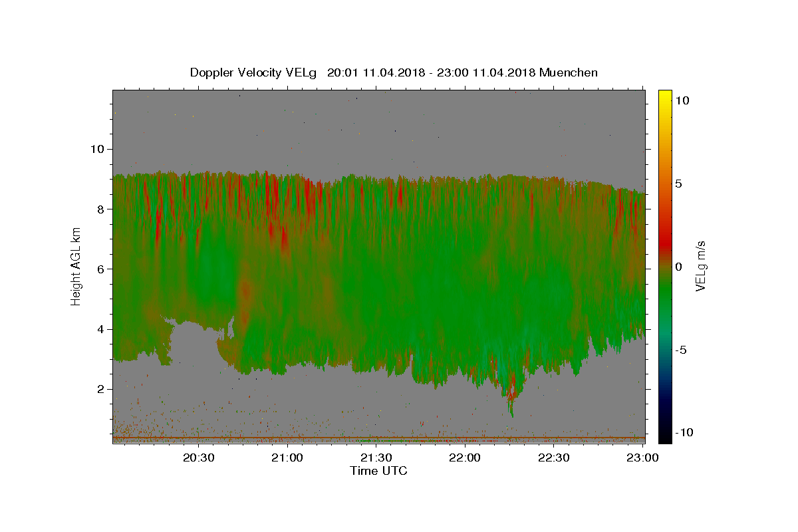Viewport: 798px width, 532px height.
Task: Click the colorbar value '-10'
Action: 685,433
